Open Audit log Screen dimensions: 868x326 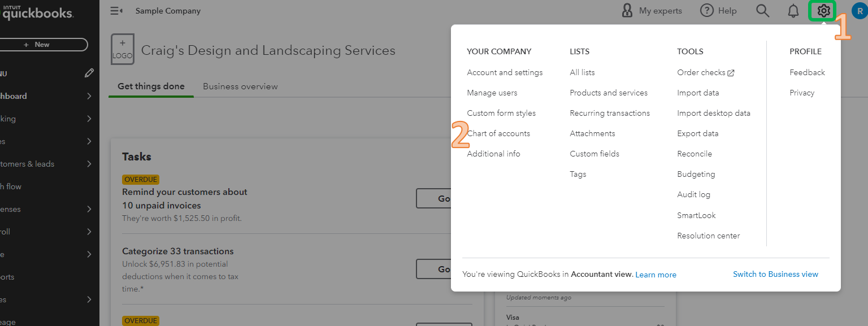693,194
